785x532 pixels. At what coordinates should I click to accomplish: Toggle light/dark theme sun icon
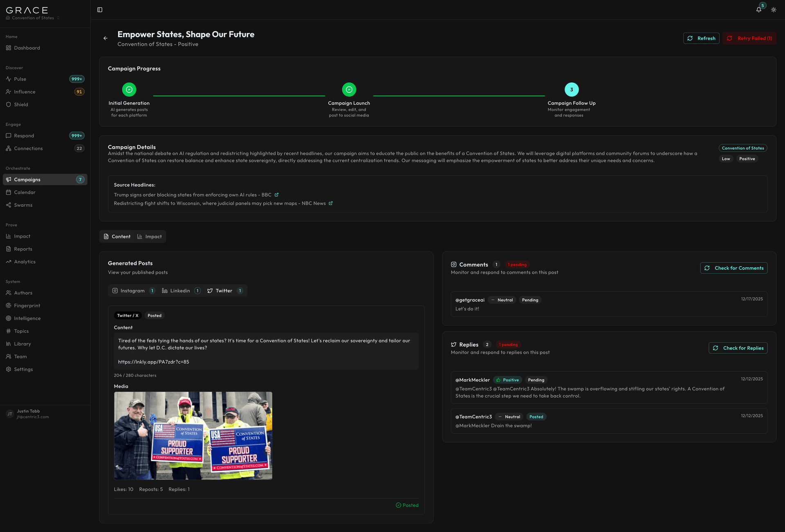(774, 10)
